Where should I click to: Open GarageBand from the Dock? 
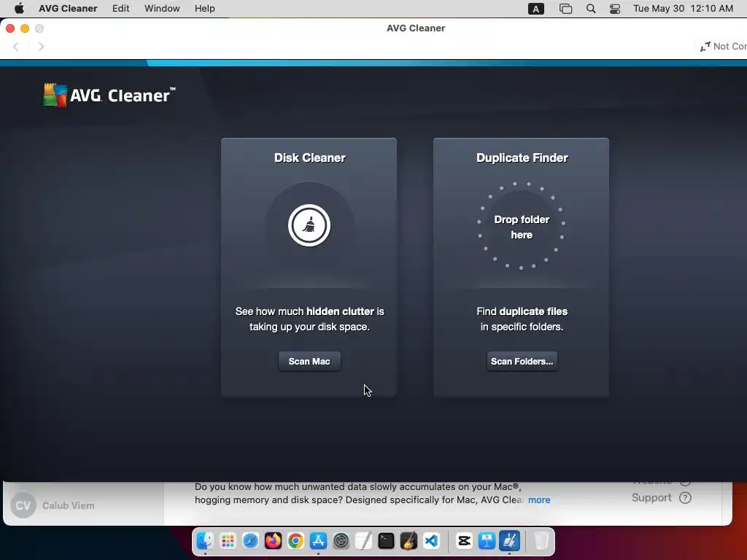[x=409, y=541]
